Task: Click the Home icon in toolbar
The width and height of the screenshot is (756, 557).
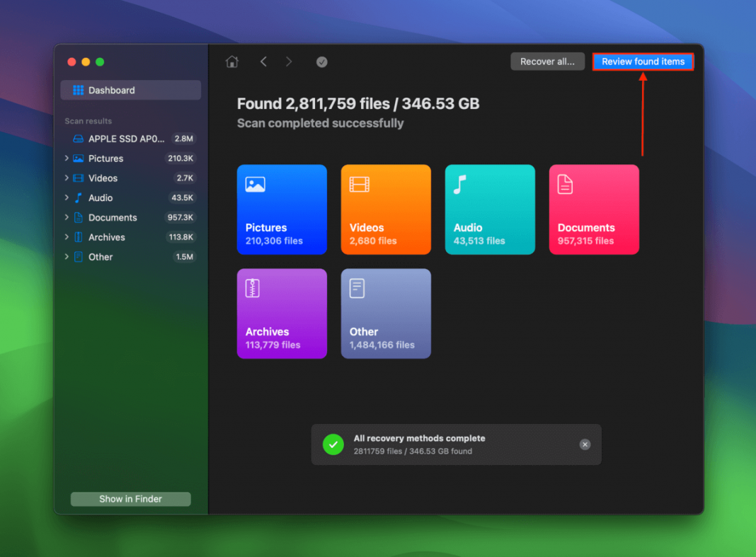Action: pos(231,62)
